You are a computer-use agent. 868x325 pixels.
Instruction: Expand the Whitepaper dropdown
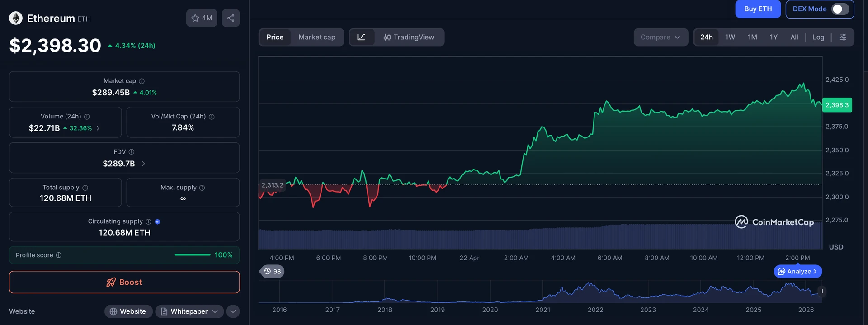click(189, 311)
